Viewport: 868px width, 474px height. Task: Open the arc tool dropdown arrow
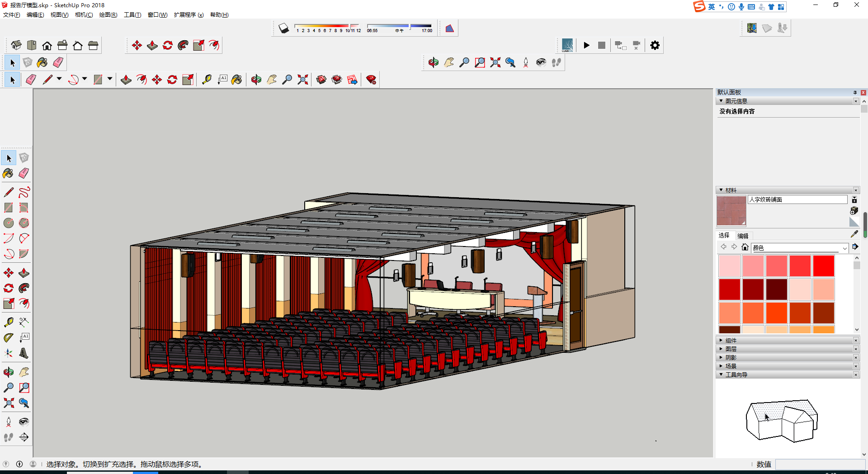click(x=85, y=79)
